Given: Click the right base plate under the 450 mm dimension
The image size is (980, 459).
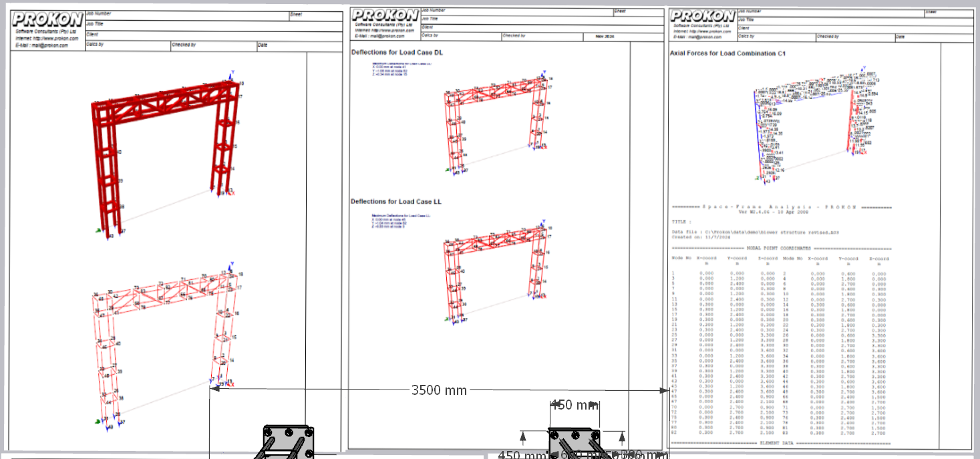Looking at the screenshot, I should click(x=574, y=443).
